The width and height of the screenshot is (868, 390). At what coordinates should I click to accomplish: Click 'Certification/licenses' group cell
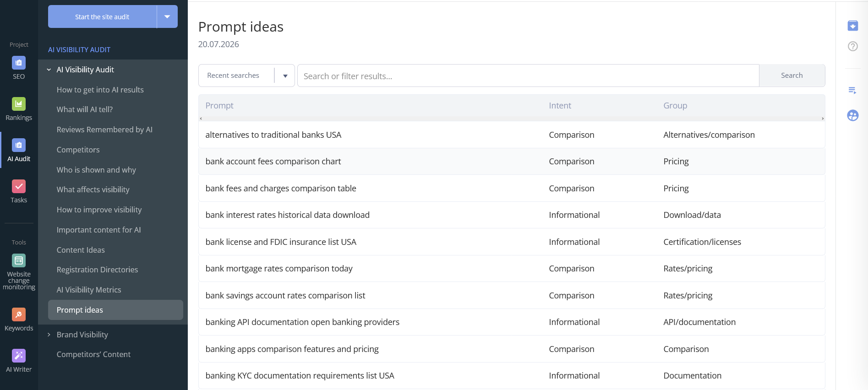[x=702, y=242]
